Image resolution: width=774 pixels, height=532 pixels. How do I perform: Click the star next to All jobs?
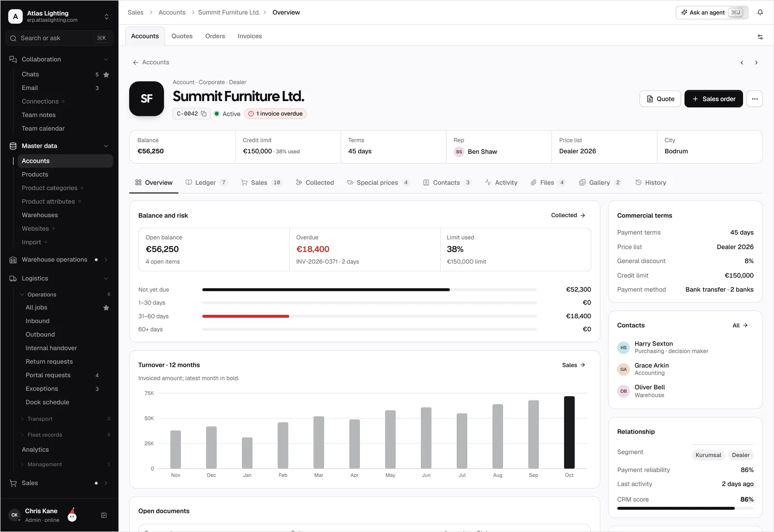106,308
